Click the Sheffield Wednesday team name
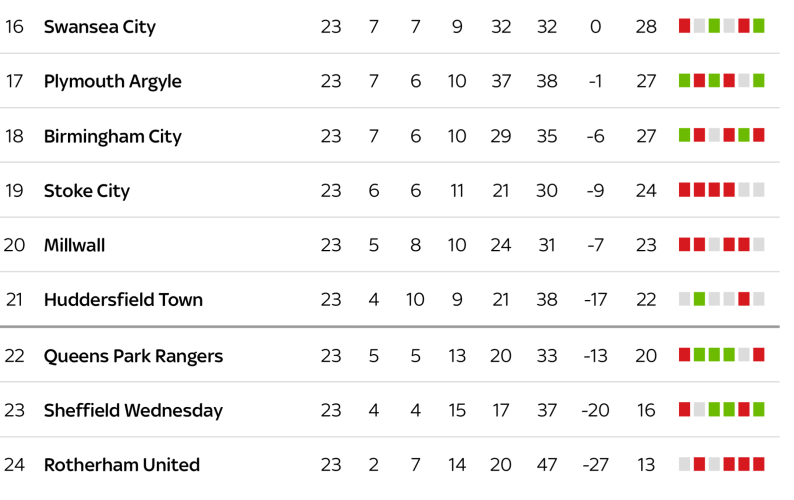The width and height of the screenshot is (794, 500). [133, 410]
